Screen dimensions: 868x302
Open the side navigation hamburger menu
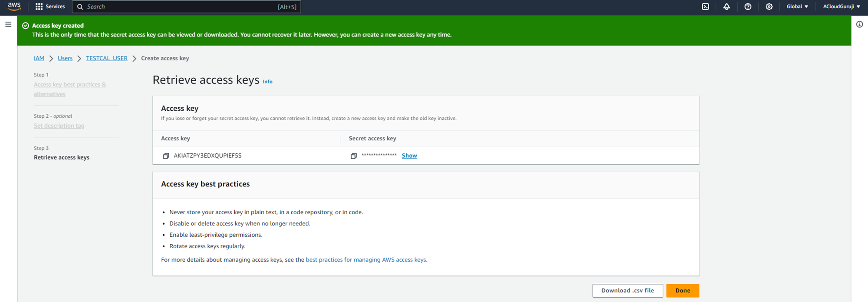point(8,24)
